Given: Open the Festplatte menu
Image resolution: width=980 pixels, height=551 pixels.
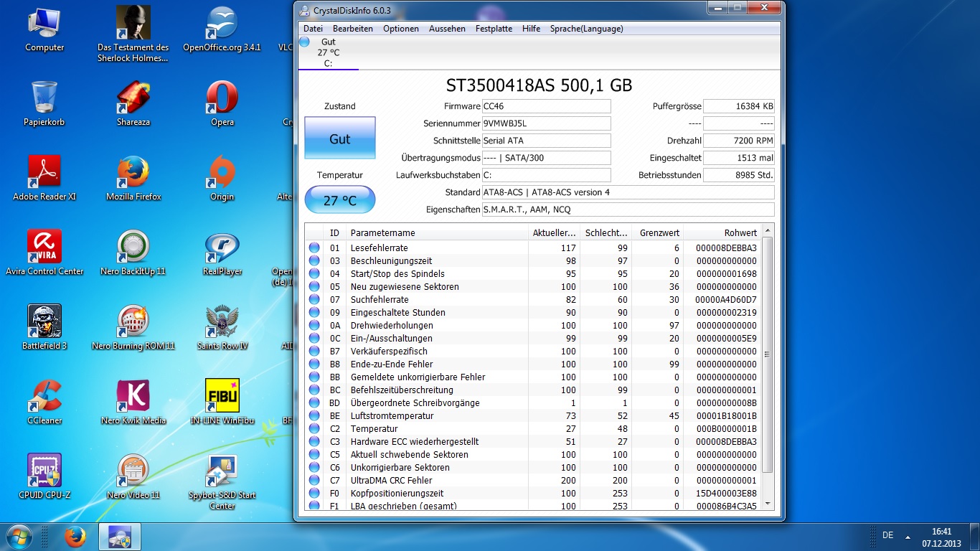Looking at the screenshot, I should [x=494, y=29].
